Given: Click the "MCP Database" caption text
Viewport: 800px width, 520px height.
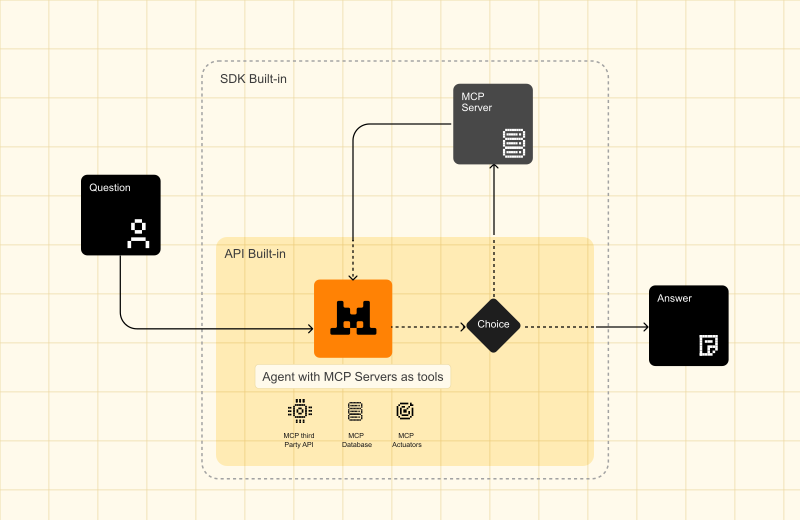Looking at the screenshot, I should 355,440.
